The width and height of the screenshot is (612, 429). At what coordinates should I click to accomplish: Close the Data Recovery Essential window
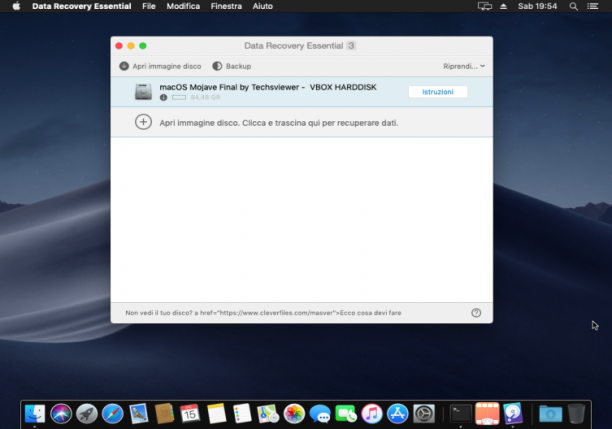tap(119, 46)
